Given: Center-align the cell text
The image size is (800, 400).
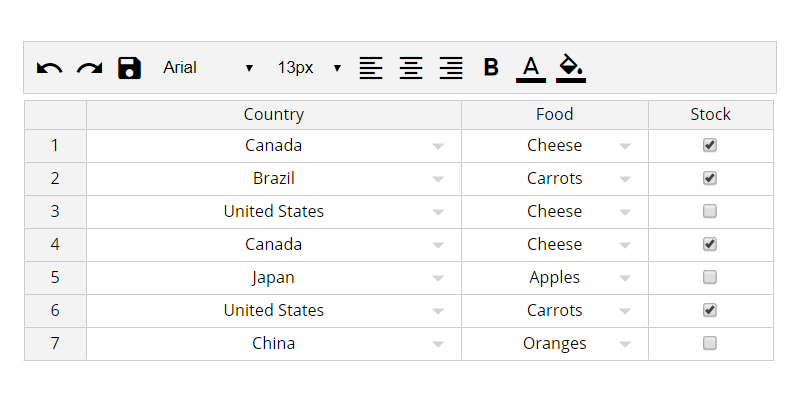Looking at the screenshot, I should click(411, 68).
